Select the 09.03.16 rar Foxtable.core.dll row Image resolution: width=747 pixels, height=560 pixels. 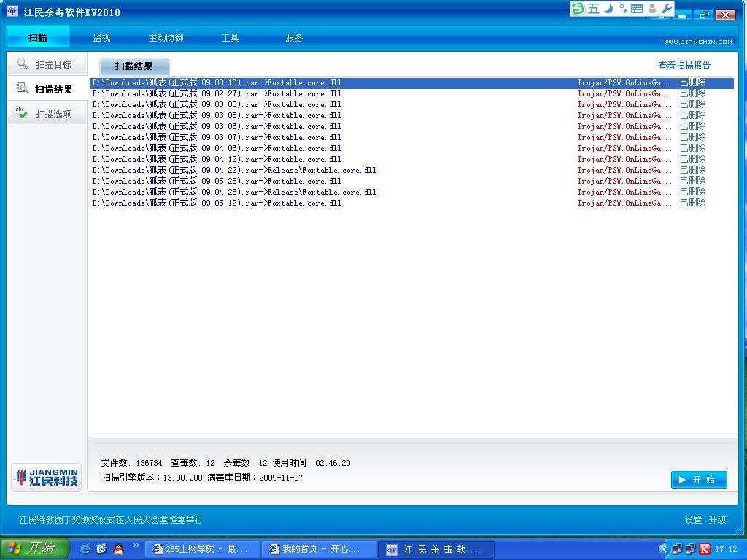point(411,83)
